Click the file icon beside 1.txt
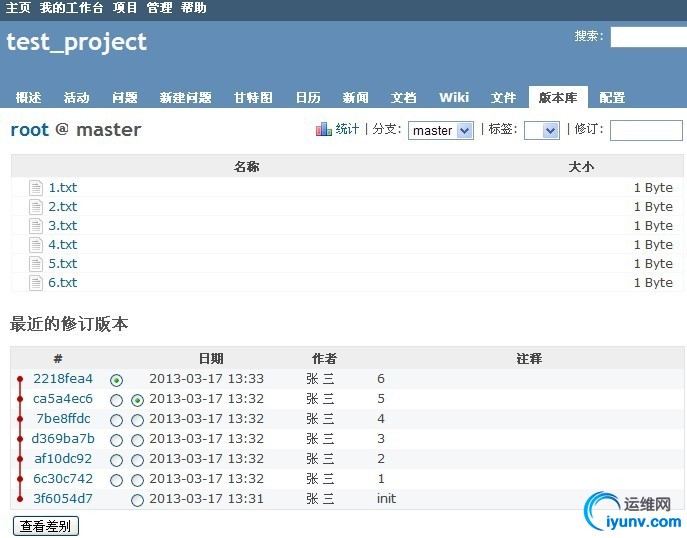 (36, 188)
